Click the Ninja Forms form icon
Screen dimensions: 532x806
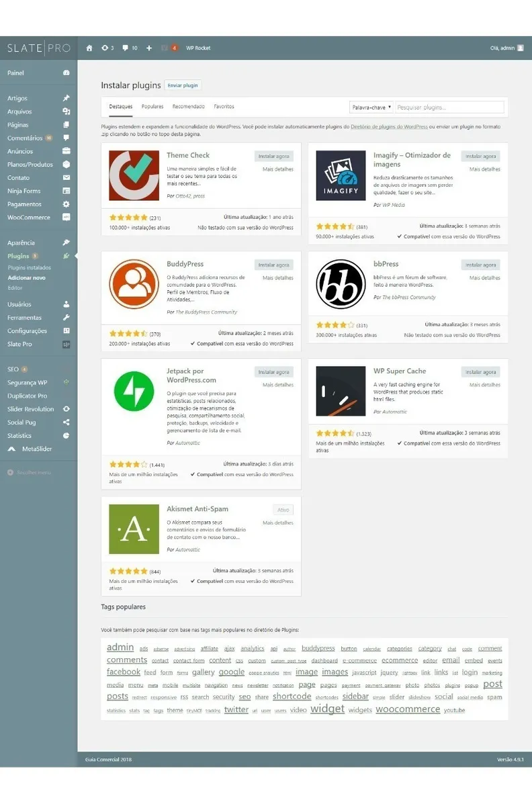[66, 191]
